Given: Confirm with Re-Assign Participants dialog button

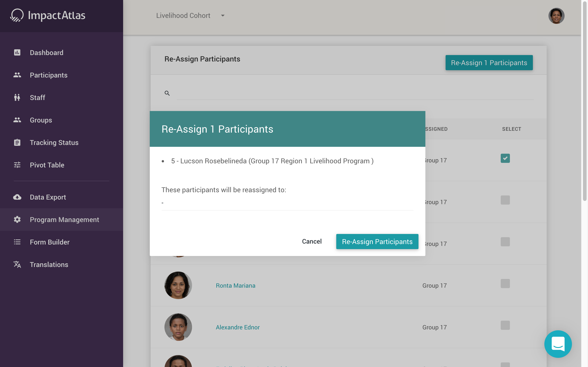Looking at the screenshot, I should click(x=377, y=242).
